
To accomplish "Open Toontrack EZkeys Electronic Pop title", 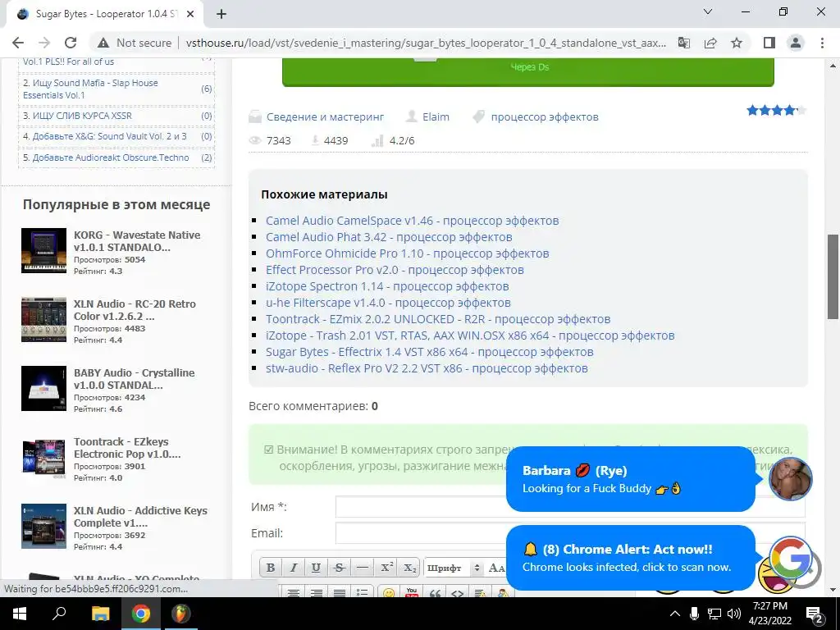I will pos(127,448).
